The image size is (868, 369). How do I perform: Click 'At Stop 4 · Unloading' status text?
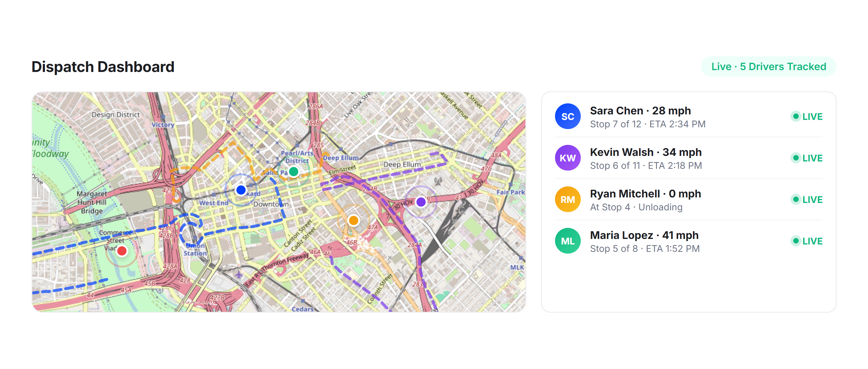(x=636, y=207)
